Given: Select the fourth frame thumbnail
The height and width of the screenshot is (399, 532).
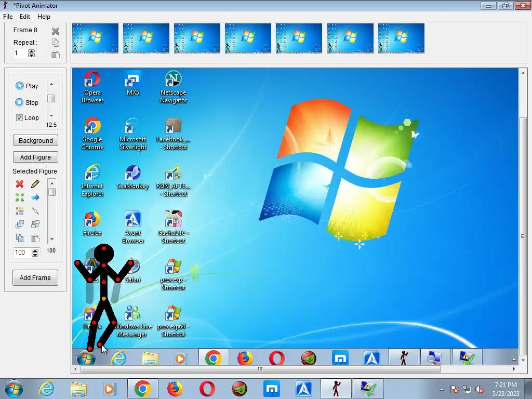Looking at the screenshot, I should coord(248,38).
